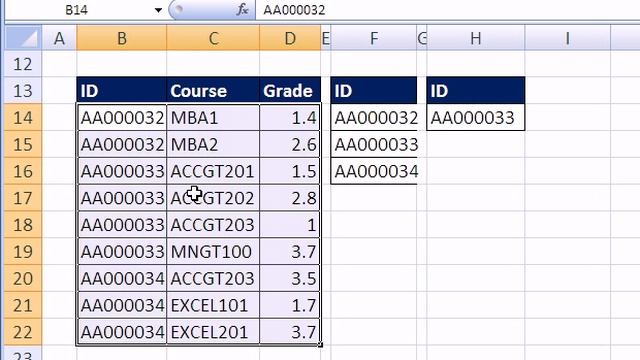
Task: Select ACCGT203 cell in row 18
Action: 213,224
